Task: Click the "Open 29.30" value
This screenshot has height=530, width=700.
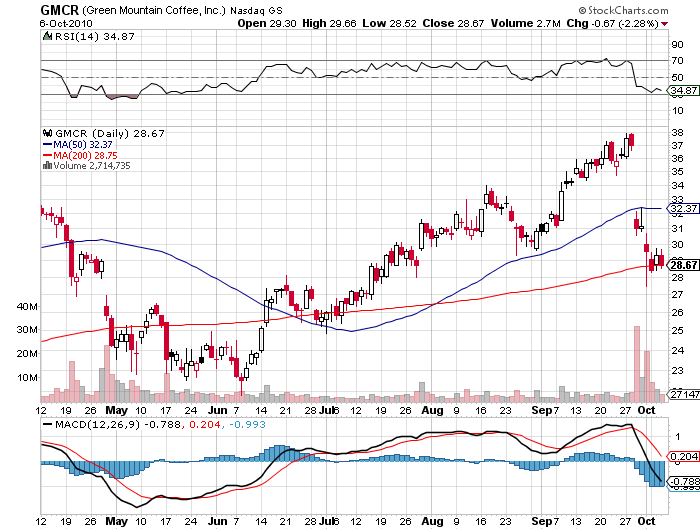Action: (267, 24)
